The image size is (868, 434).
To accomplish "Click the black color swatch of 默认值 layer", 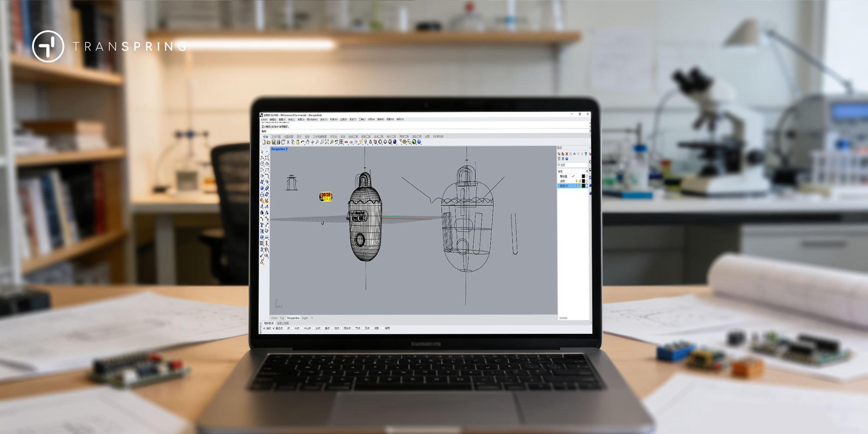I will [x=583, y=176].
